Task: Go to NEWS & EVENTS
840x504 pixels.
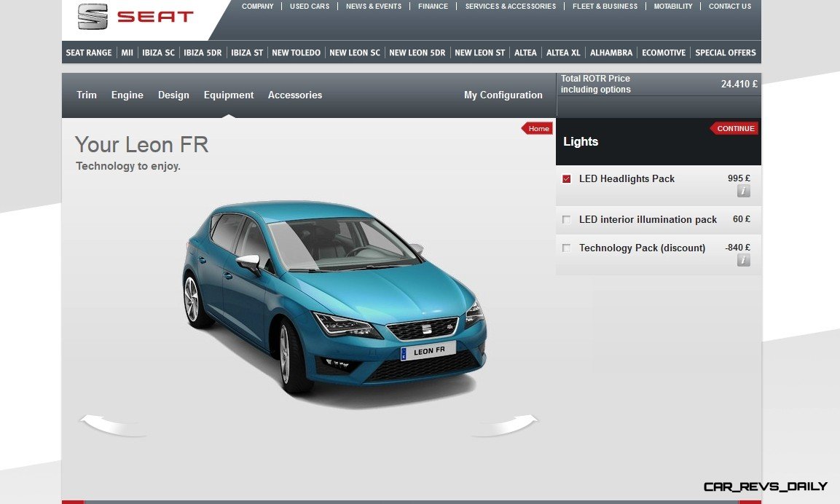Action: [374, 7]
